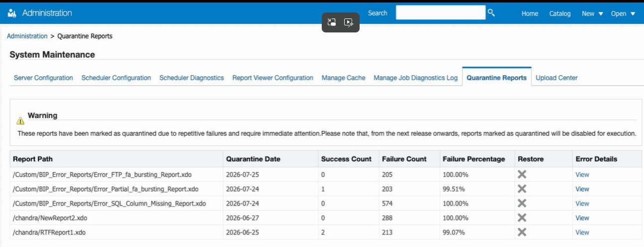Select the Error_Partial_fa_bursting_Report.xdo path cell
The width and height of the screenshot is (644, 247).
pos(116,189)
